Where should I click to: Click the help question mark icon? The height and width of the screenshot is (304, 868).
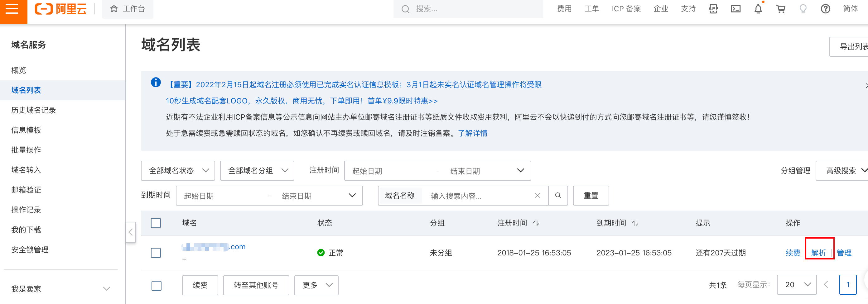click(x=825, y=9)
